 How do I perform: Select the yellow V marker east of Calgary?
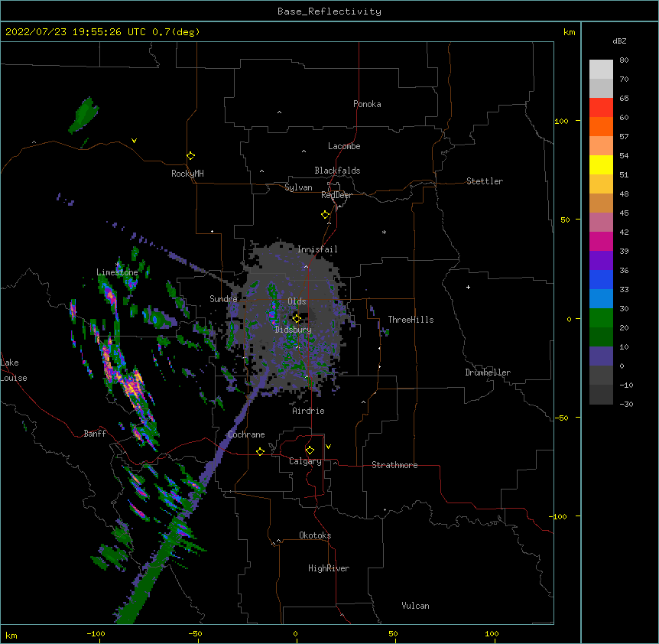[x=328, y=447]
